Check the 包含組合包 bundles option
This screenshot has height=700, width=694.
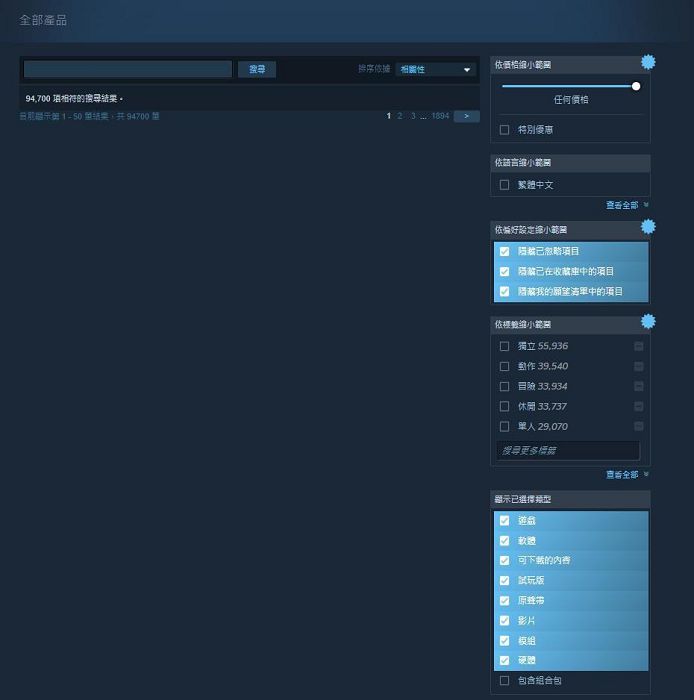click(504, 680)
